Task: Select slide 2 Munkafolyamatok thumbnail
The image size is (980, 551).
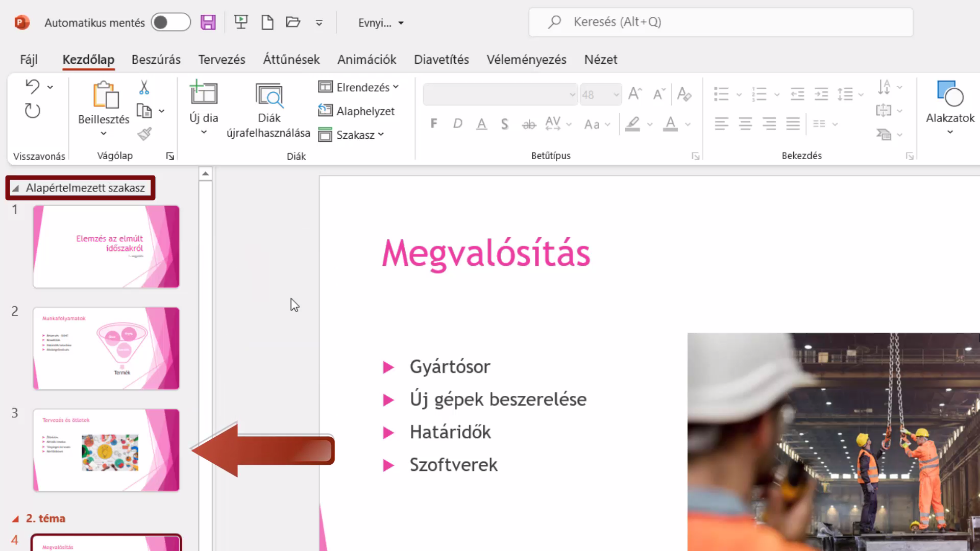Action: pyautogui.click(x=106, y=348)
